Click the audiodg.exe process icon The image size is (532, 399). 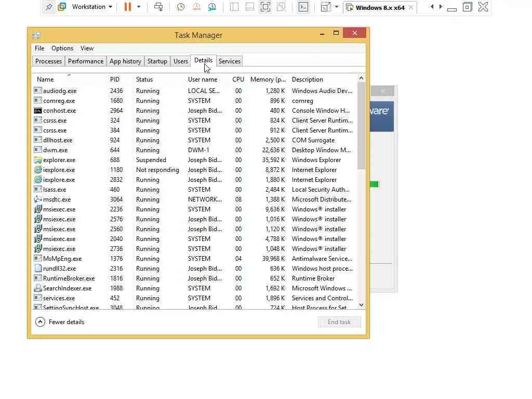pyautogui.click(x=38, y=90)
